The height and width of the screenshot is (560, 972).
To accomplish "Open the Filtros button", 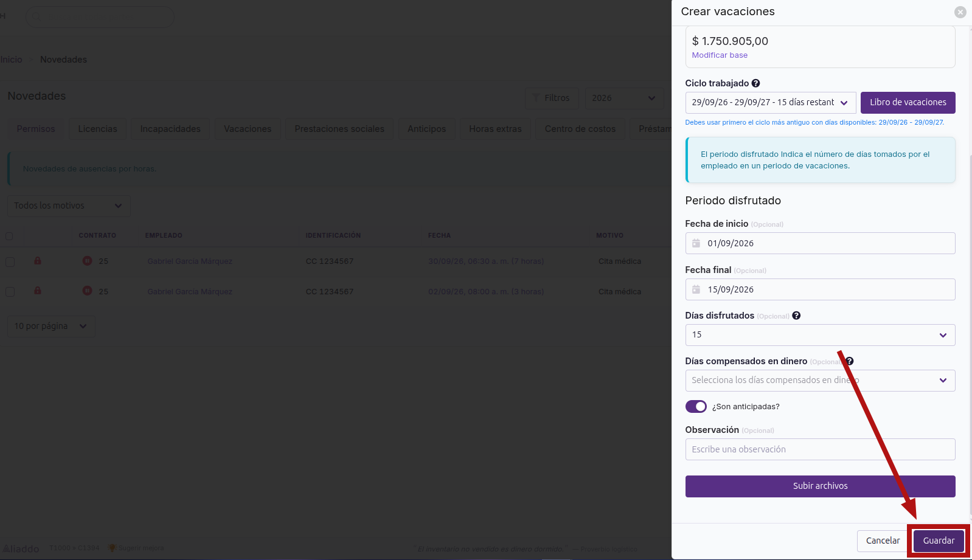I will (552, 98).
